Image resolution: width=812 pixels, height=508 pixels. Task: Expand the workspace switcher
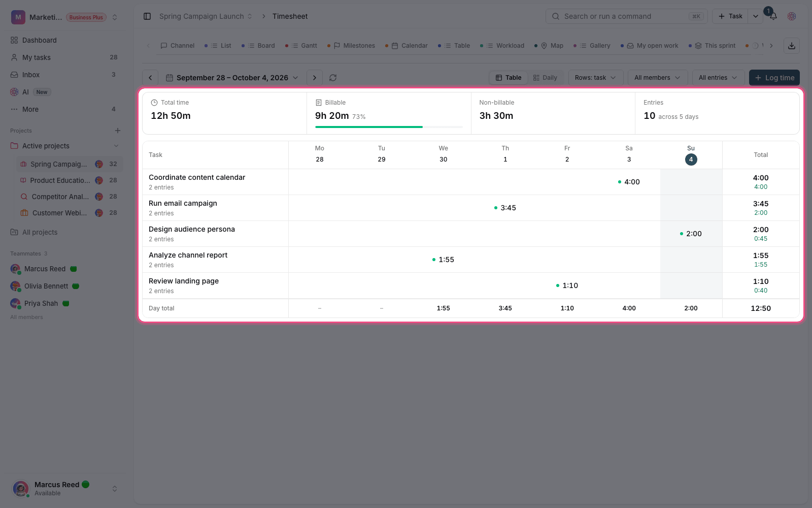tap(115, 17)
